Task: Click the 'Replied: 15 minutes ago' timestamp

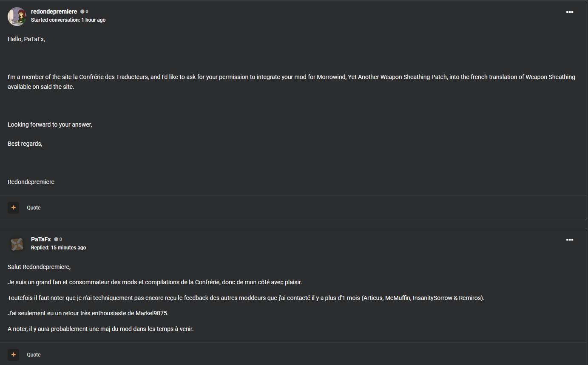Action: tap(58, 248)
